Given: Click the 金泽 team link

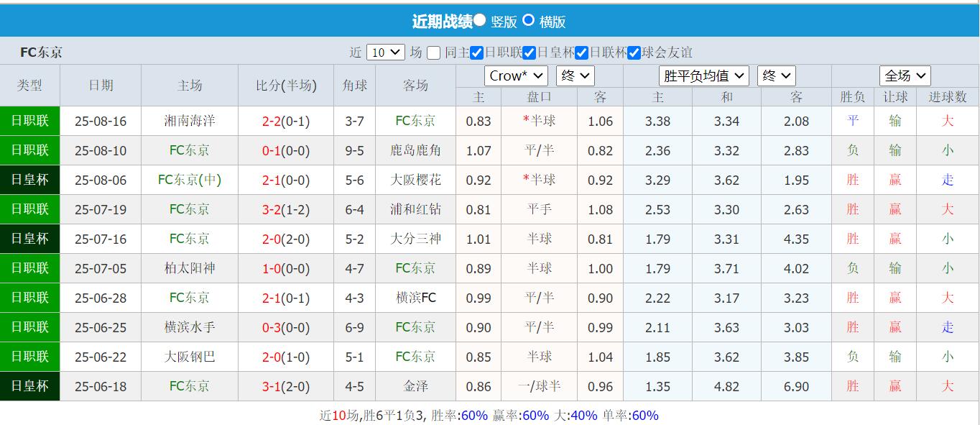Looking at the screenshot, I should click(x=416, y=386).
